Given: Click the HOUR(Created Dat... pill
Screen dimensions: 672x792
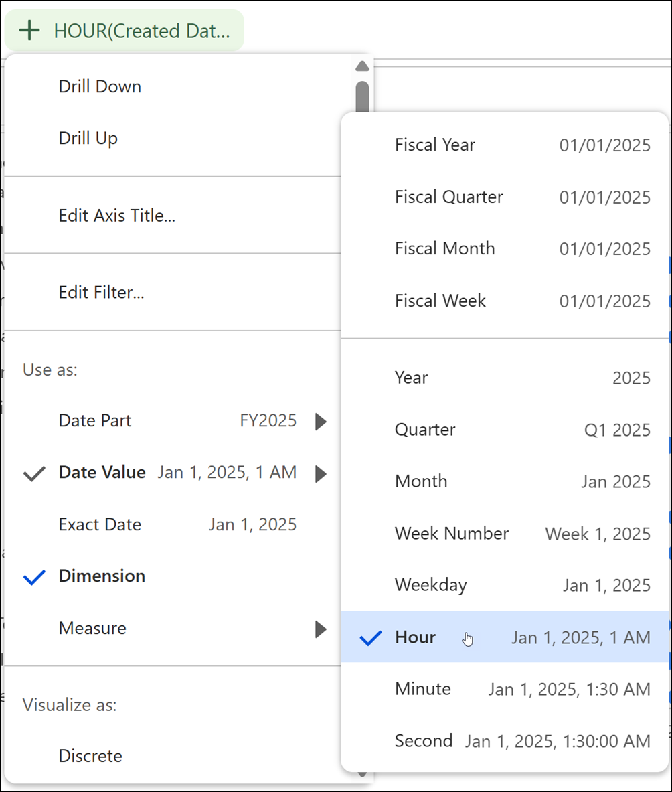Looking at the screenshot, I should [124, 30].
